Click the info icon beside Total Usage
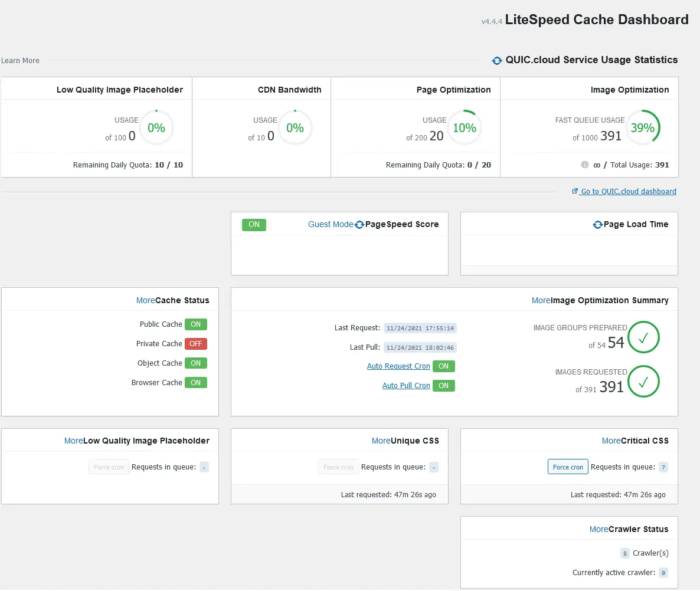This screenshot has width=700, height=591. pos(585,165)
